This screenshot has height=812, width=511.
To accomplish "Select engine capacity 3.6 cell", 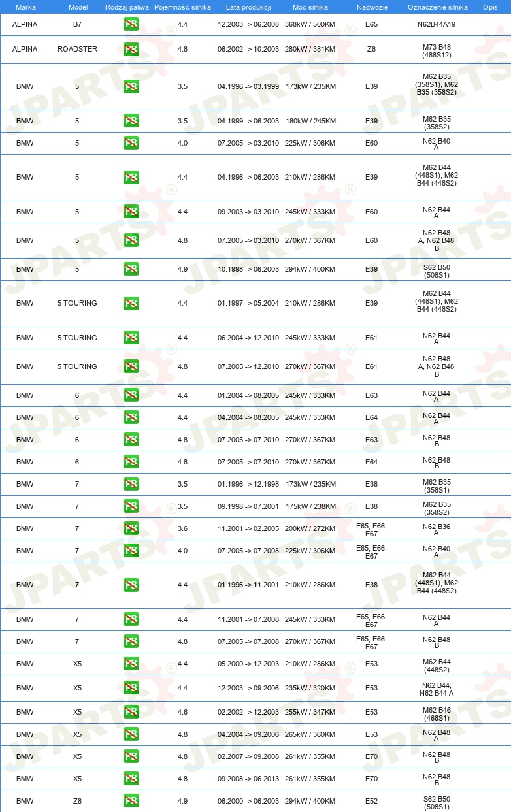I will (182, 528).
